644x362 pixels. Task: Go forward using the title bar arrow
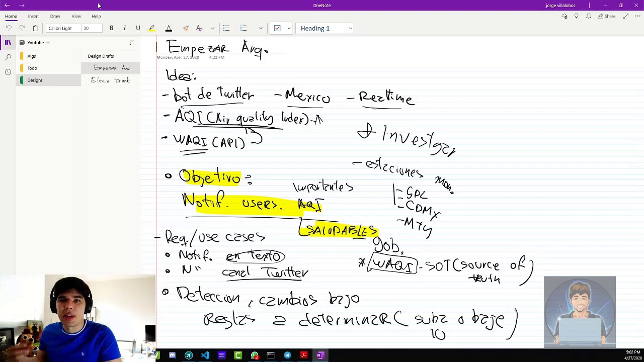point(22,6)
